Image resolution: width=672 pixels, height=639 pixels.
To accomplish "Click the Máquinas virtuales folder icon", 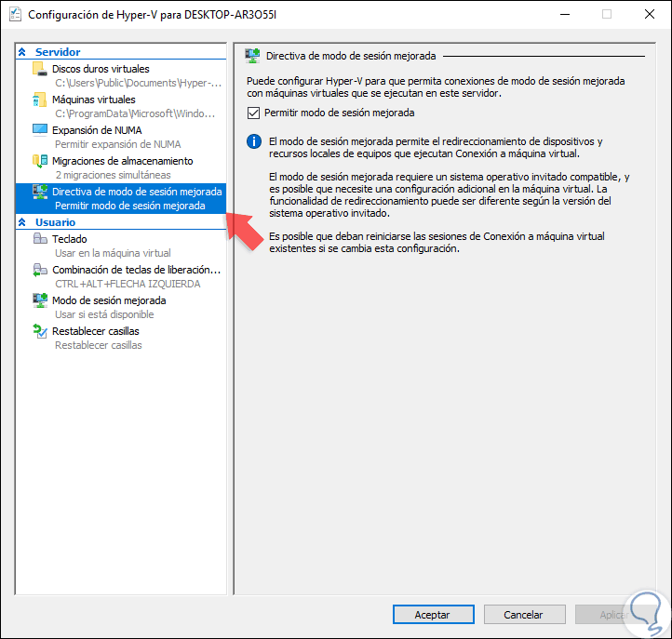I will pos(40,100).
